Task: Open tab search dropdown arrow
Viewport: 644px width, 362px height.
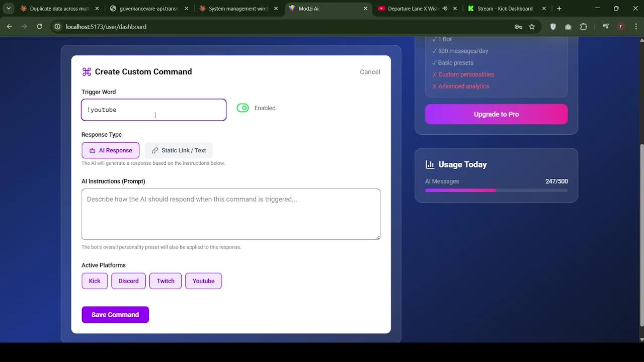Action: pos(9,9)
